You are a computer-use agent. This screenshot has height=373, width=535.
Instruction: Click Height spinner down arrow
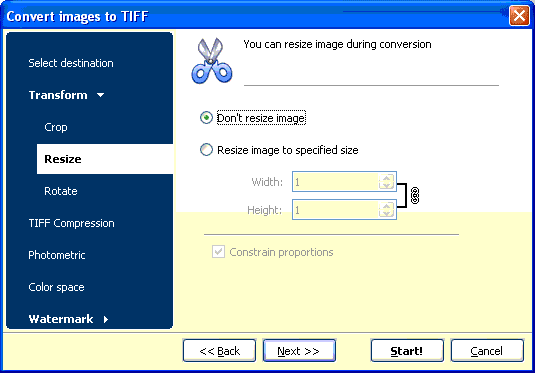386,213
